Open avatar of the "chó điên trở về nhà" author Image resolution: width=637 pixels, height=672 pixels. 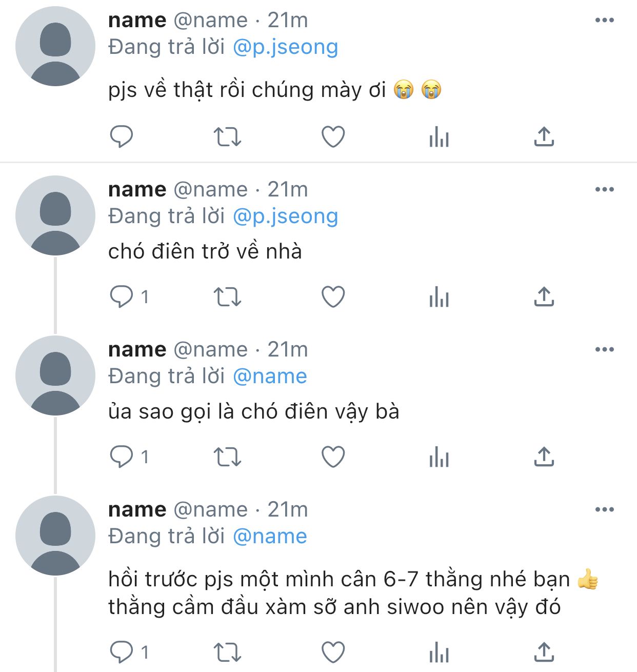click(55, 215)
